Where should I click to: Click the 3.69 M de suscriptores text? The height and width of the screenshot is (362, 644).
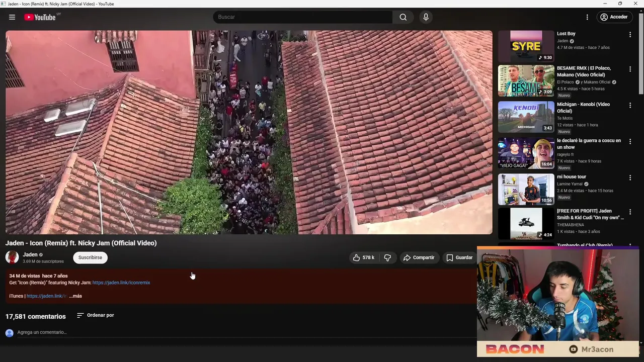43,261
